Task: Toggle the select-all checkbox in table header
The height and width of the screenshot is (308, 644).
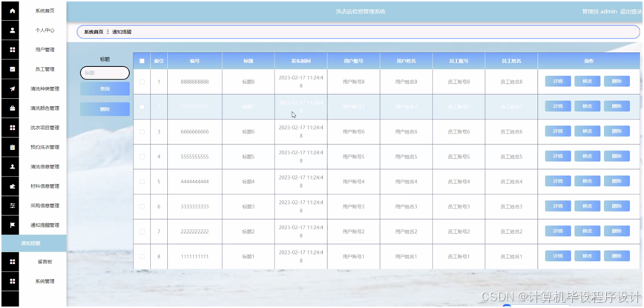Action: tap(142, 61)
